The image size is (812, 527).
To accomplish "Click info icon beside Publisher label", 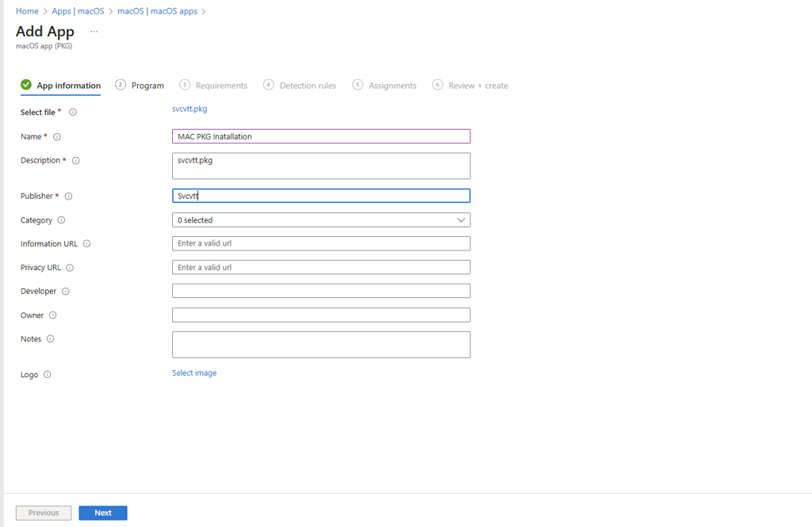I will click(x=68, y=197).
